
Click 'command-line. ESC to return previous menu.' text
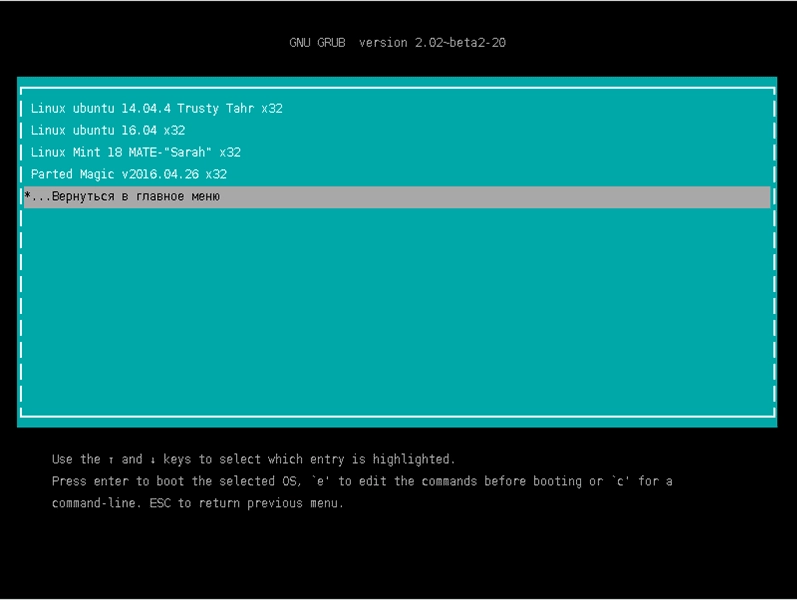(198, 503)
